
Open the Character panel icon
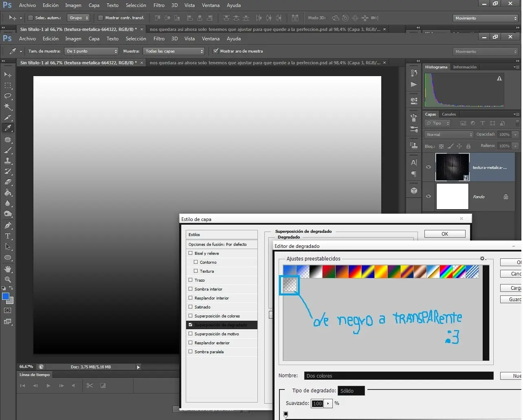tap(414, 162)
